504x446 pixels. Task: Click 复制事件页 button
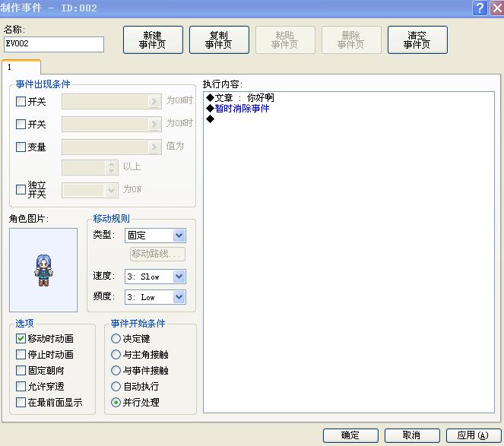pos(219,40)
